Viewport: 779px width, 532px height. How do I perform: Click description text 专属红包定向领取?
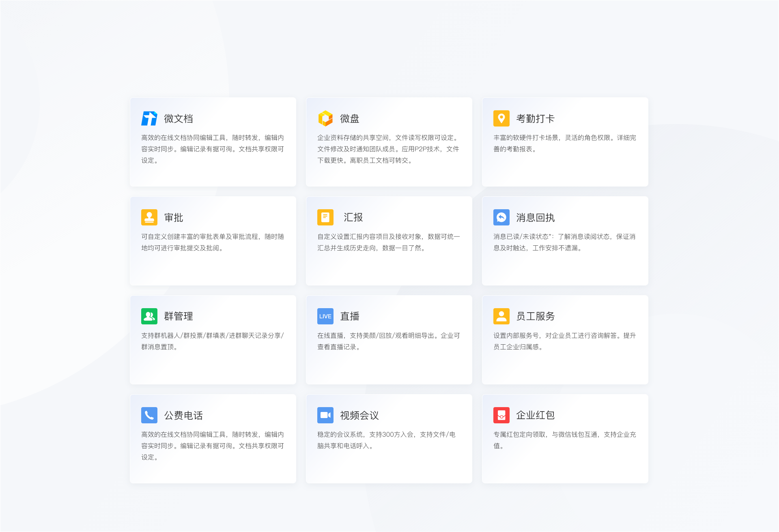(x=565, y=440)
